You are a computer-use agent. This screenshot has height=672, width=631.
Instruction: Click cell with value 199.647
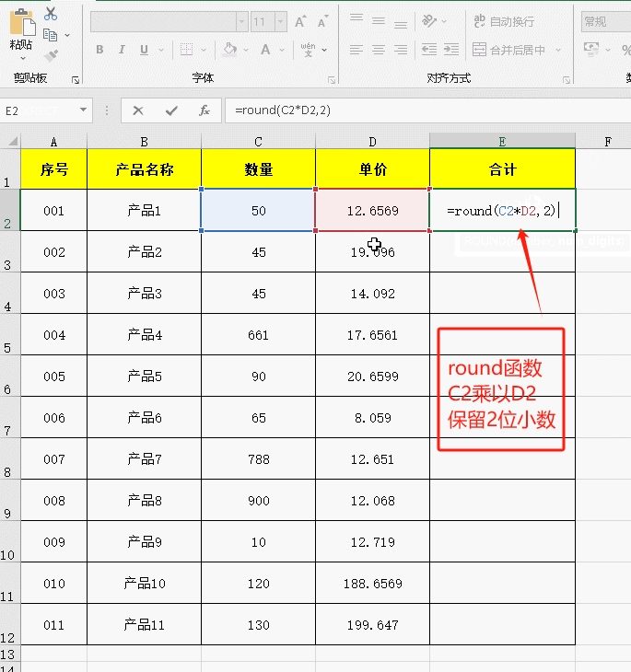(372, 625)
